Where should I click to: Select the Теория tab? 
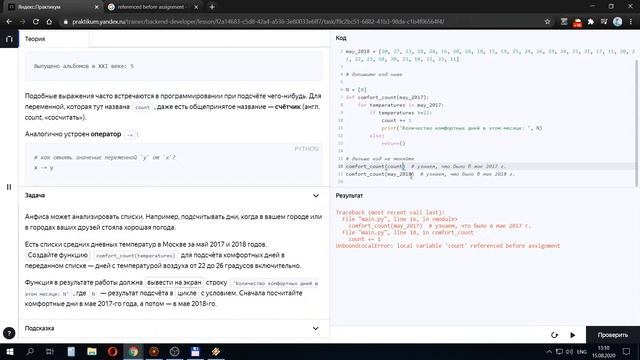(x=35, y=39)
